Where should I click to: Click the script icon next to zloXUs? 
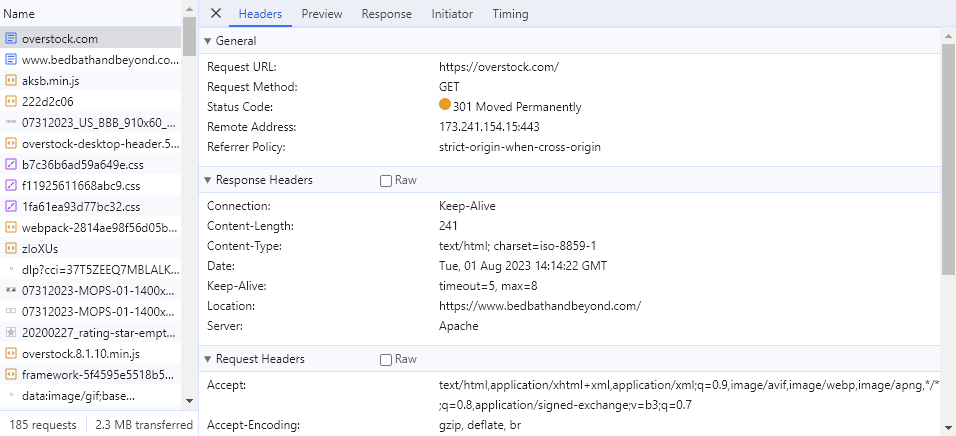click(x=10, y=249)
